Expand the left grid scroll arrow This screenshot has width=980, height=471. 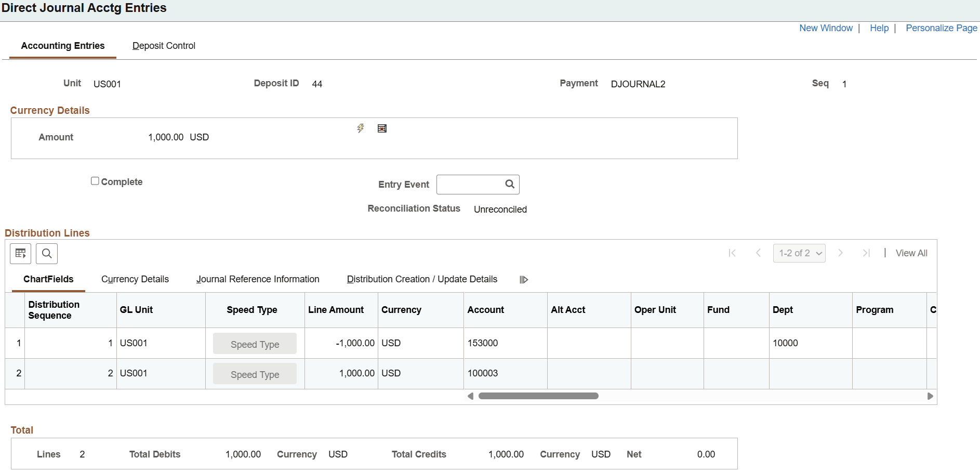tap(470, 396)
